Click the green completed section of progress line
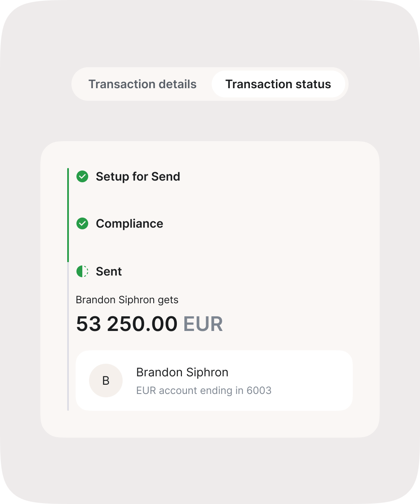This screenshot has height=504, width=420. tap(68, 214)
